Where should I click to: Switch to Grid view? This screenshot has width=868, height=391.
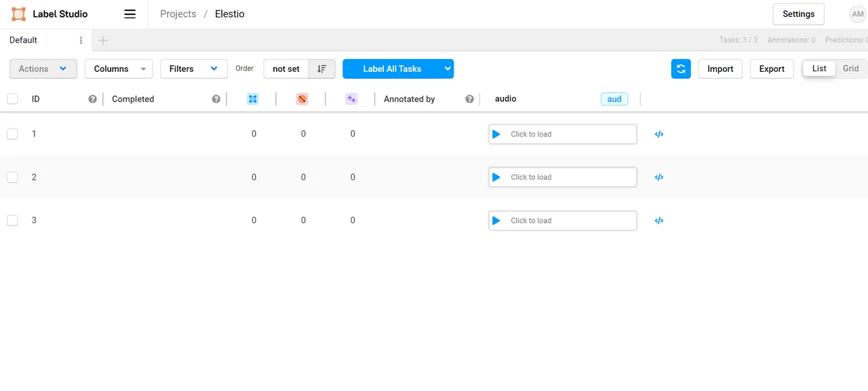[850, 68]
